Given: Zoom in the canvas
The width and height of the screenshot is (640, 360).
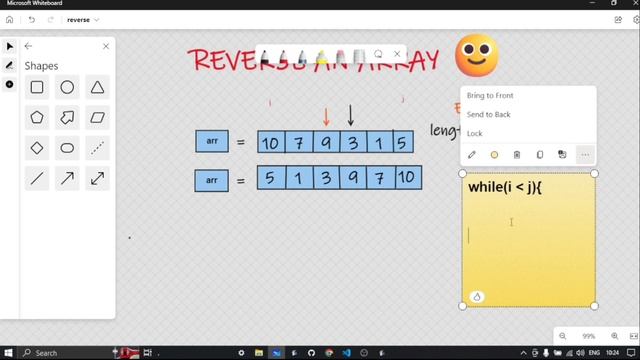Looking at the screenshot, I should (x=614, y=336).
